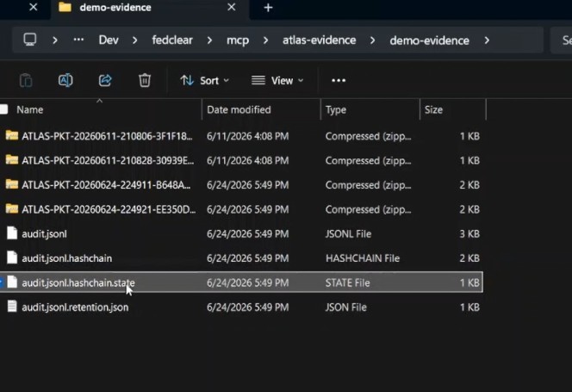Click the This PC monitor icon in the address bar

pos(30,40)
